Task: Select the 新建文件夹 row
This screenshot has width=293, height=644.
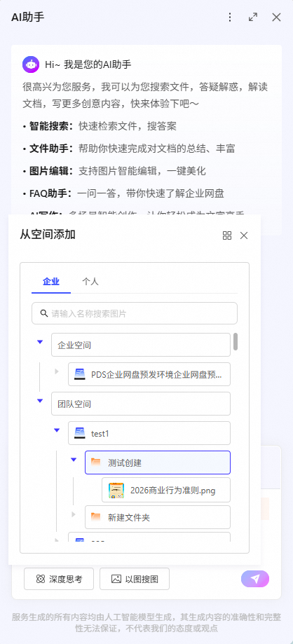Action: pyautogui.click(x=158, y=517)
